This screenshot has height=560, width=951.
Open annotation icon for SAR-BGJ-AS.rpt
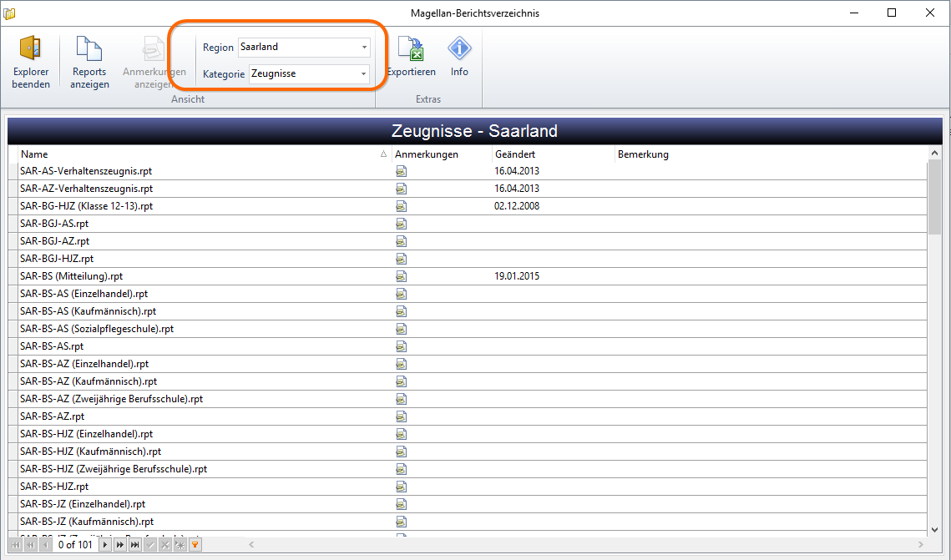pyautogui.click(x=401, y=224)
